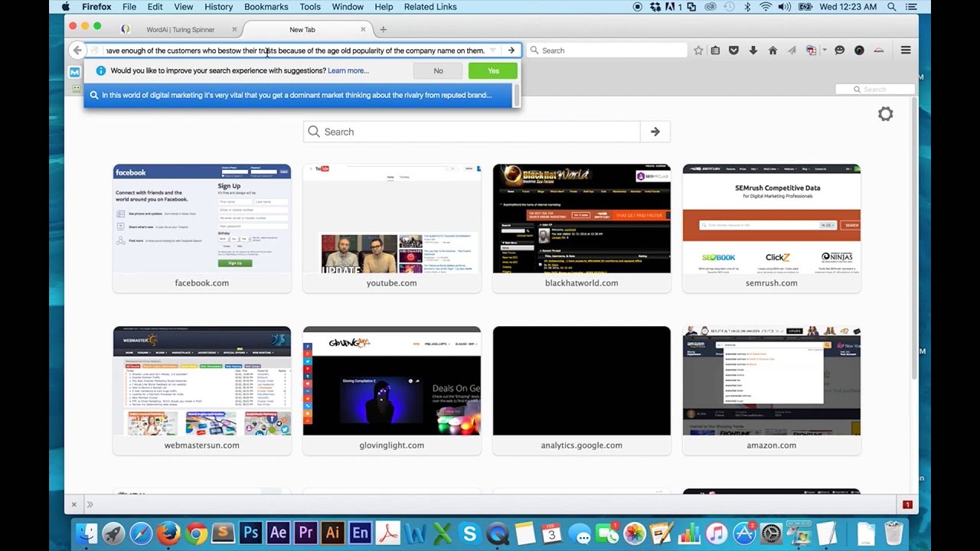980x551 pixels.
Task: Click the red notification badge icon
Action: click(907, 504)
